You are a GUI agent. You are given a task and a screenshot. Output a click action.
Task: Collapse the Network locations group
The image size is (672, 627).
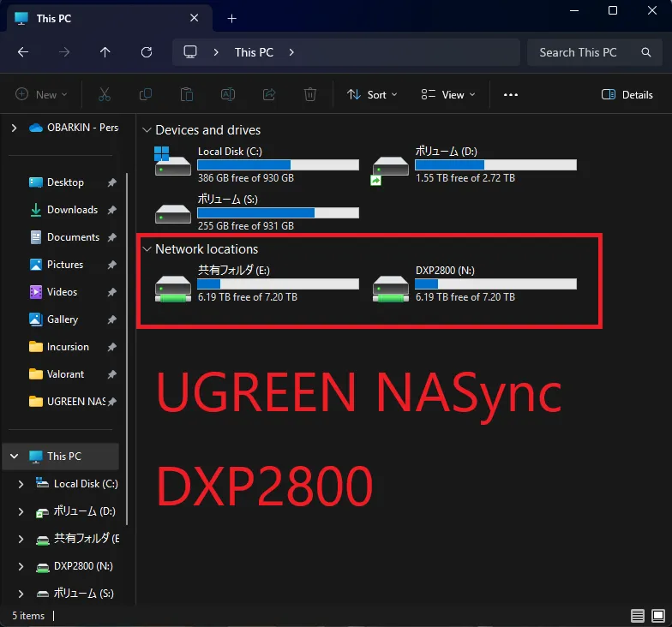[147, 248]
